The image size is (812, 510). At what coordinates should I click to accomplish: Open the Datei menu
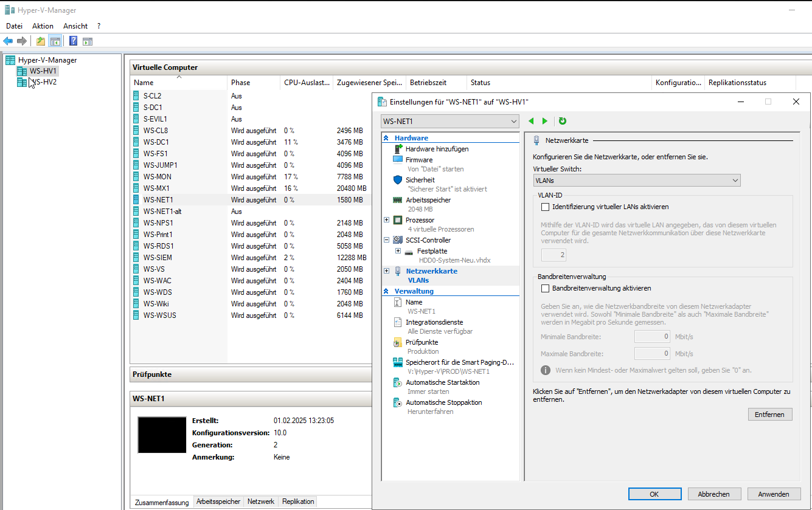coord(14,26)
